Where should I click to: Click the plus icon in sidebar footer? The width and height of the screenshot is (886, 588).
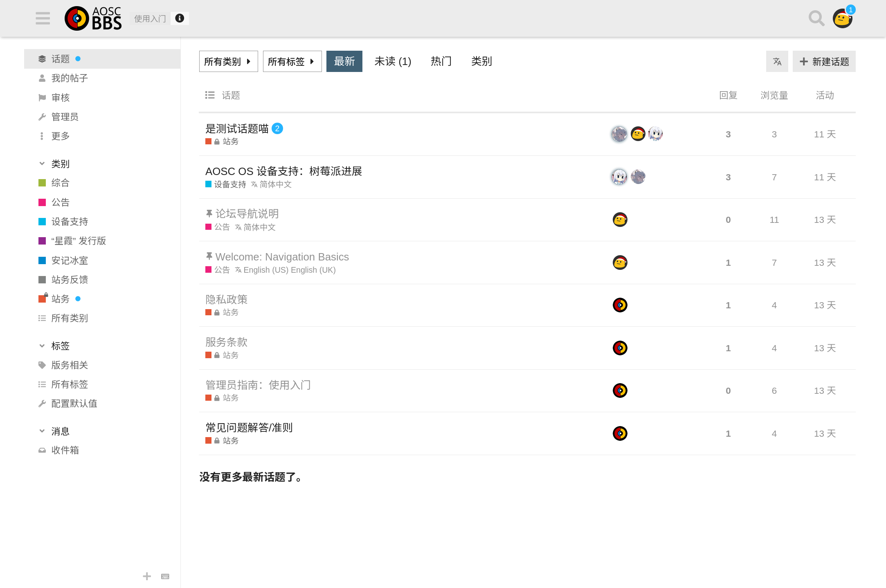click(147, 577)
